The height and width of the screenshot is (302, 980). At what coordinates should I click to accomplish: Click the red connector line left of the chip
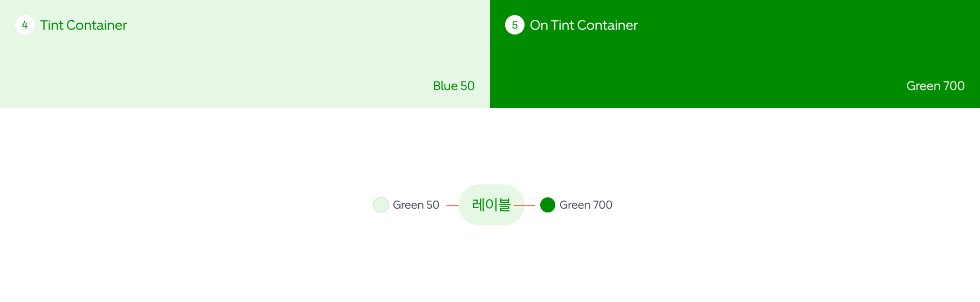point(452,205)
